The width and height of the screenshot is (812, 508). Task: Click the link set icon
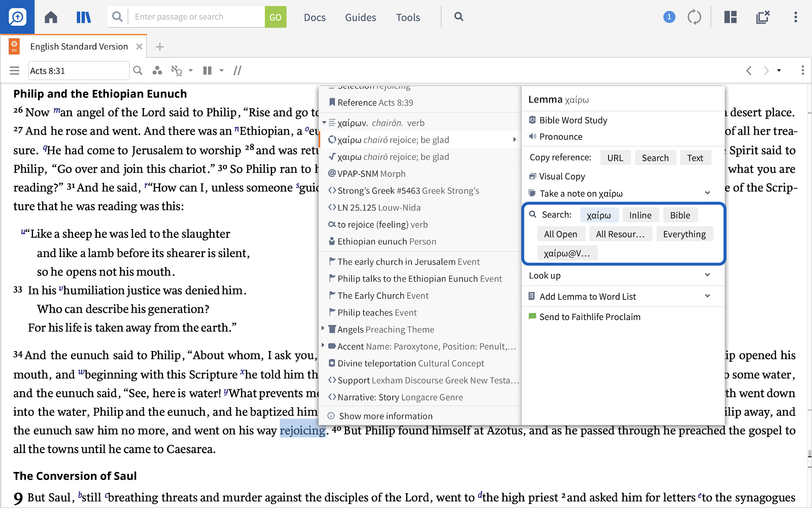(x=177, y=71)
